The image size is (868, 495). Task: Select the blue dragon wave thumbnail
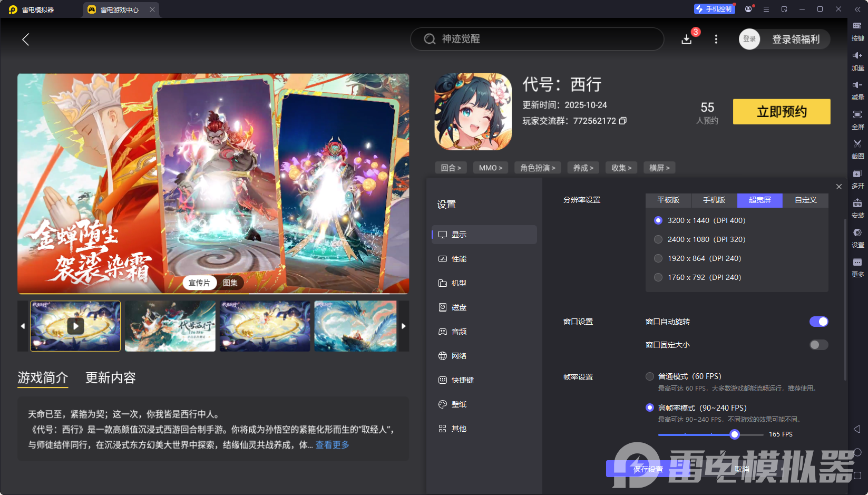click(x=355, y=326)
